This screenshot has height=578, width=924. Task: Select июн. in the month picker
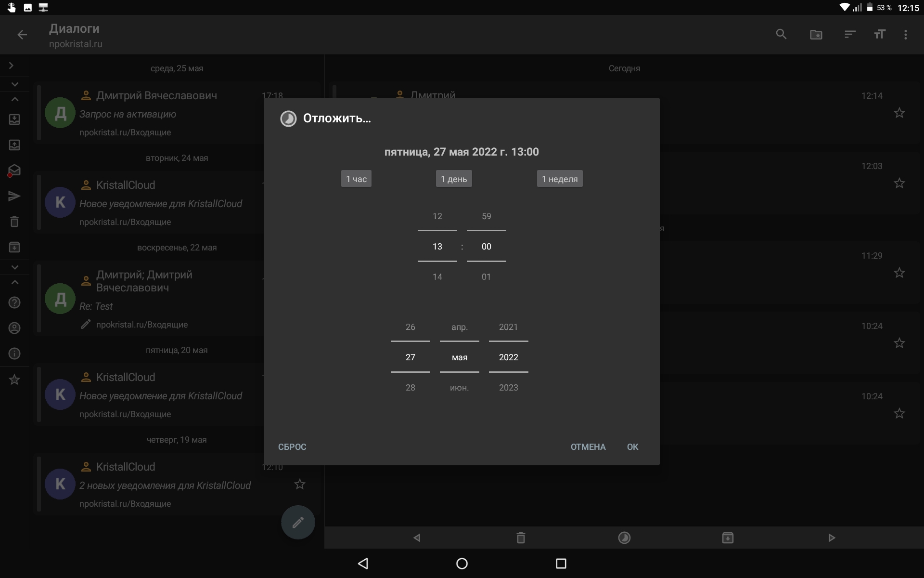(x=459, y=388)
